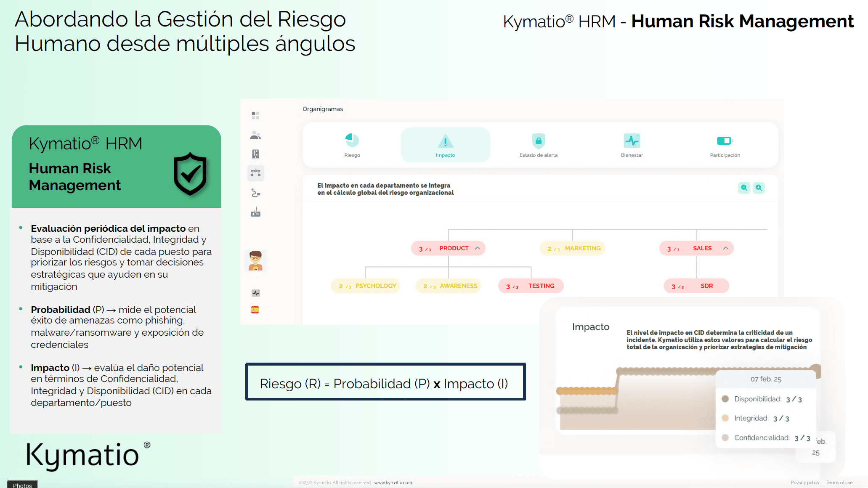The image size is (868, 488).
Task: Select the highlighted org-chart icon in sidebar
Action: (x=255, y=173)
